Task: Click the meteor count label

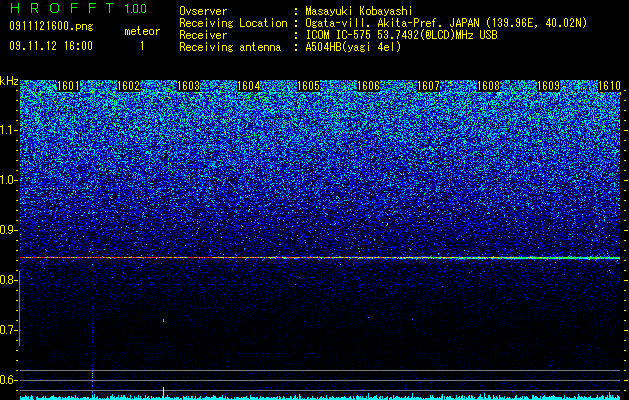Action: point(142,31)
